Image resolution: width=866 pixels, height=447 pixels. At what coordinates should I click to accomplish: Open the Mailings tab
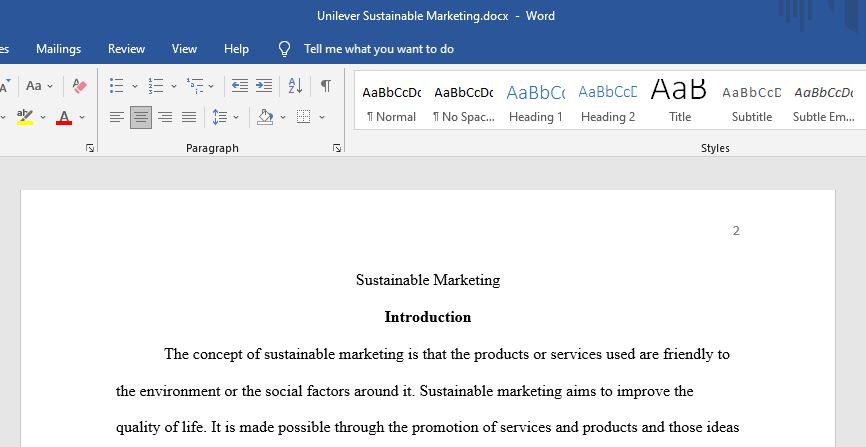[x=59, y=49]
